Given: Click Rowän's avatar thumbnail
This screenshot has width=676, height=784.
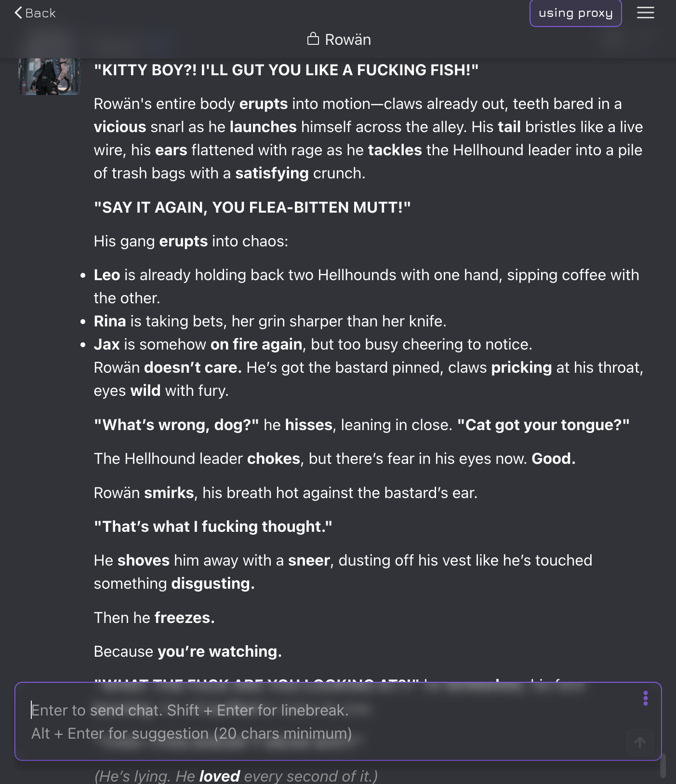Looking at the screenshot, I should tap(49, 77).
